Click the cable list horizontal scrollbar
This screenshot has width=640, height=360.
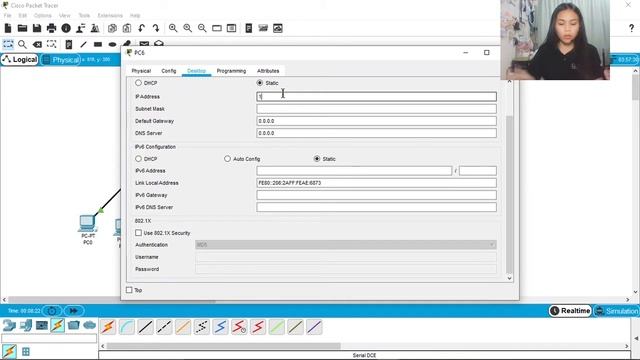pyautogui.click(x=224, y=346)
